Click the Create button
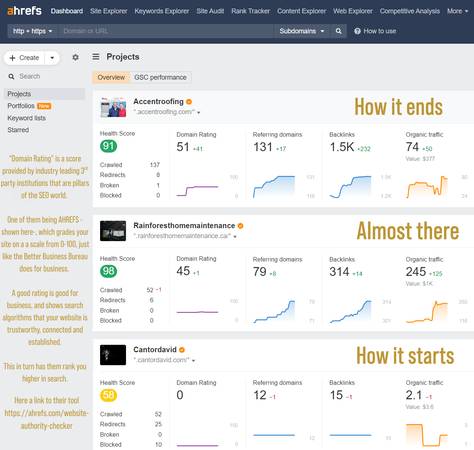The image size is (474, 450). [x=25, y=58]
